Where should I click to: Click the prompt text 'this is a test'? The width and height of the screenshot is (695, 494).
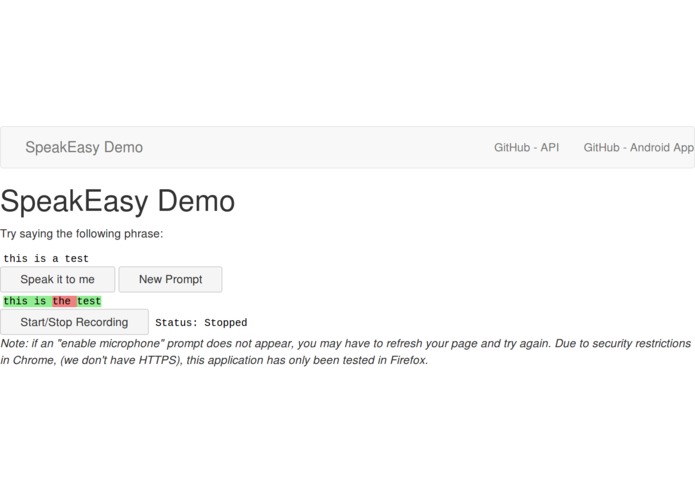46,258
